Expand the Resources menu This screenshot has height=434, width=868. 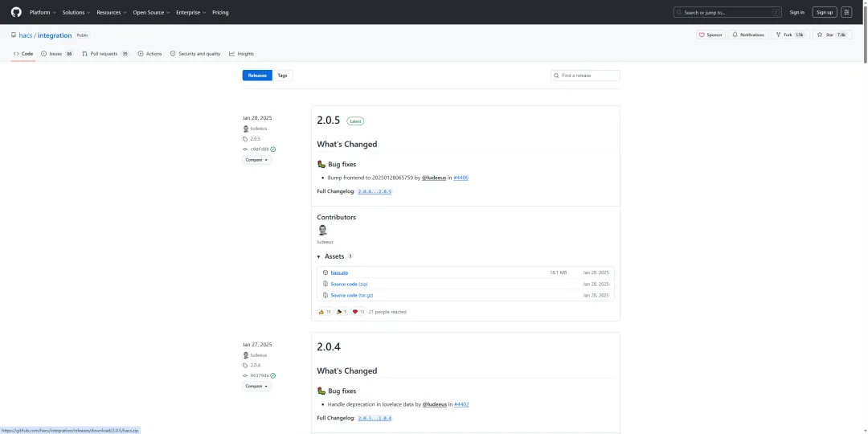pos(111,12)
